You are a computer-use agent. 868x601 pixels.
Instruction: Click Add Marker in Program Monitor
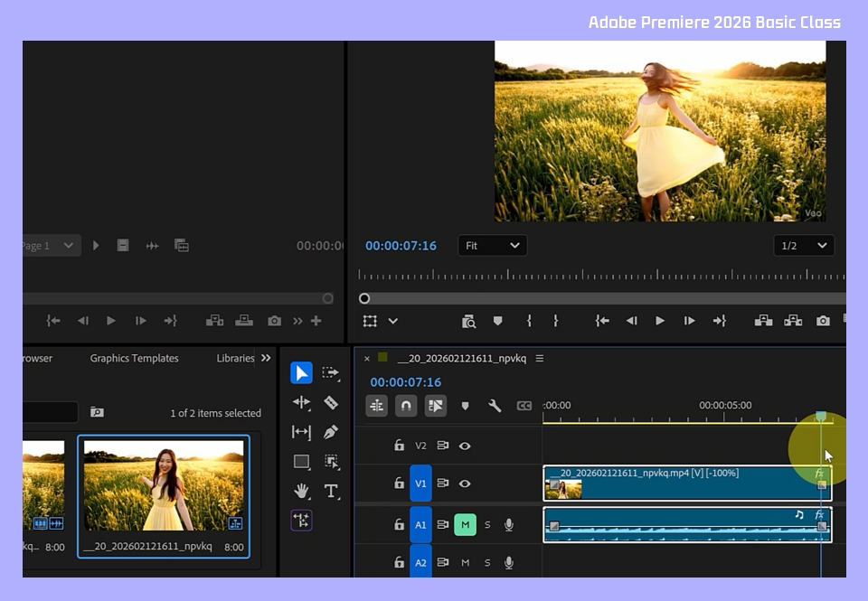497,321
